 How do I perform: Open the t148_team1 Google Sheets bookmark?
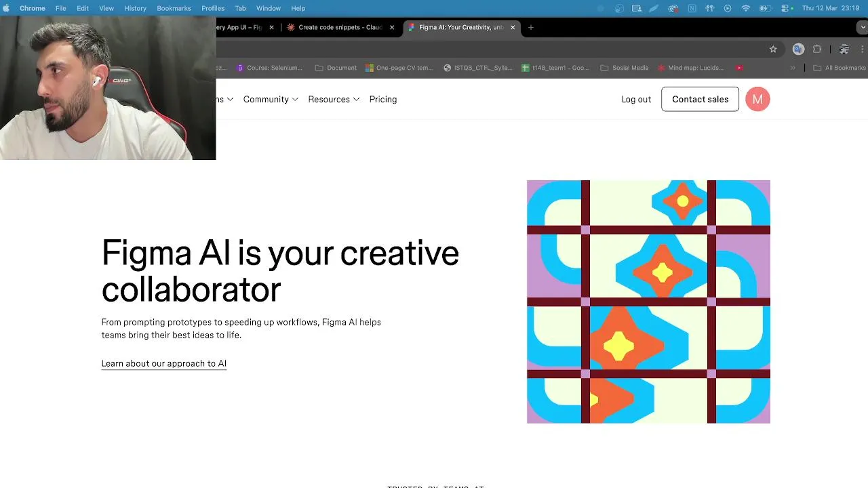555,68
